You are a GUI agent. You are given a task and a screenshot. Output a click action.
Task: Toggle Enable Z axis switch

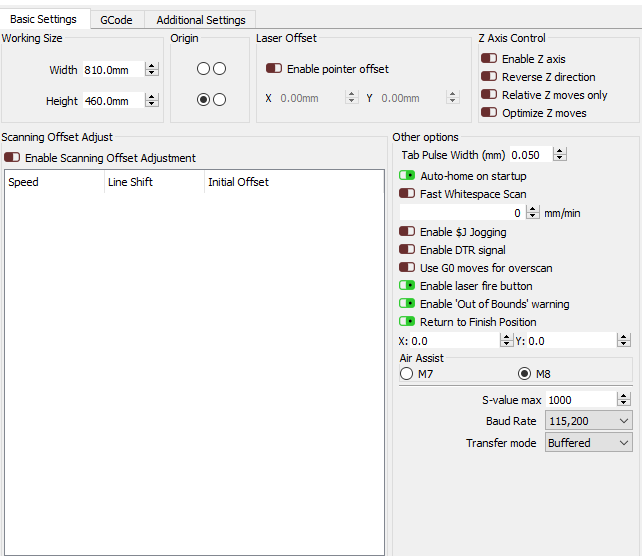[489, 59]
